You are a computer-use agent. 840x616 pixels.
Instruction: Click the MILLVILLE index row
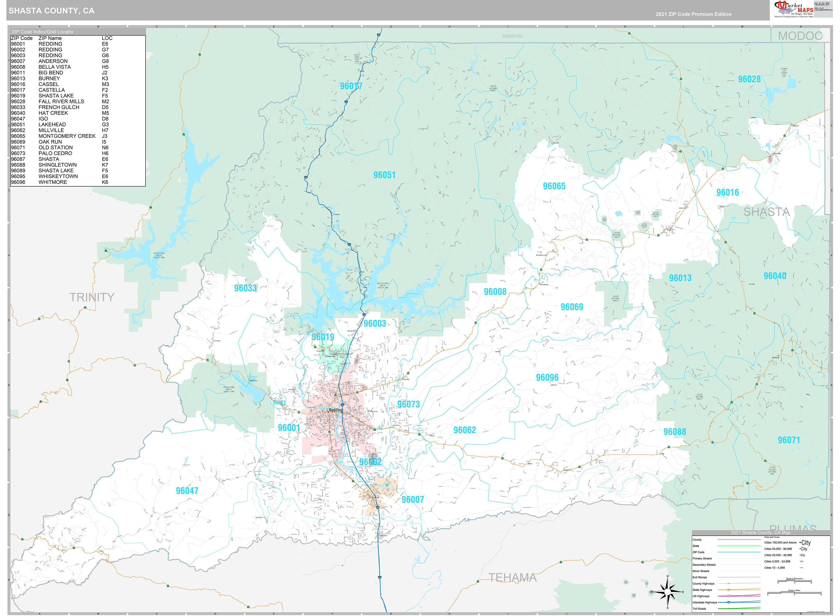pos(62,131)
